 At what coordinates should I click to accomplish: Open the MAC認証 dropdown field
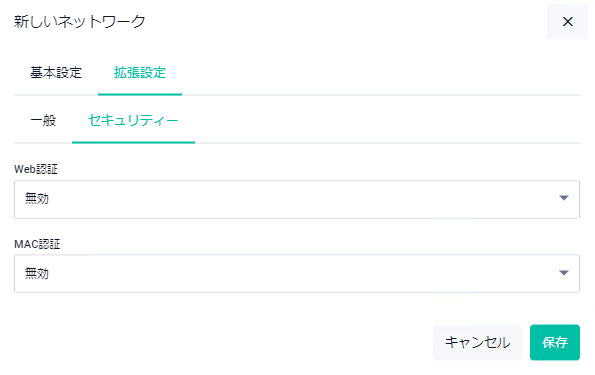pos(297,273)
